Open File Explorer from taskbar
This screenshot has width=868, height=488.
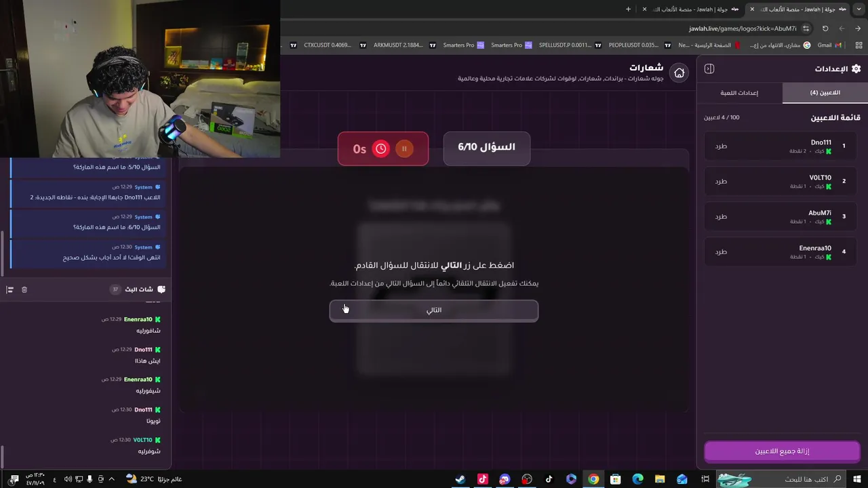[x=660, y=479]
